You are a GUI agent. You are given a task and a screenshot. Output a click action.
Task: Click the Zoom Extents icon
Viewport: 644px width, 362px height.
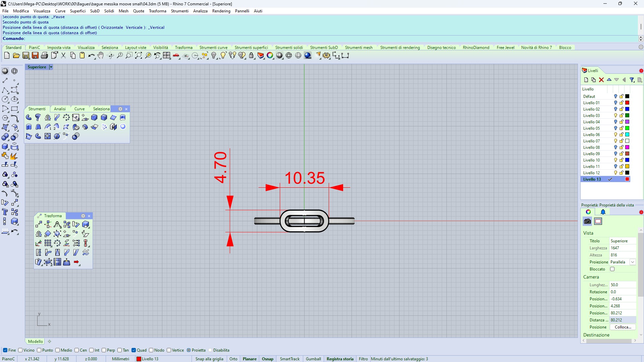point(139,56)
